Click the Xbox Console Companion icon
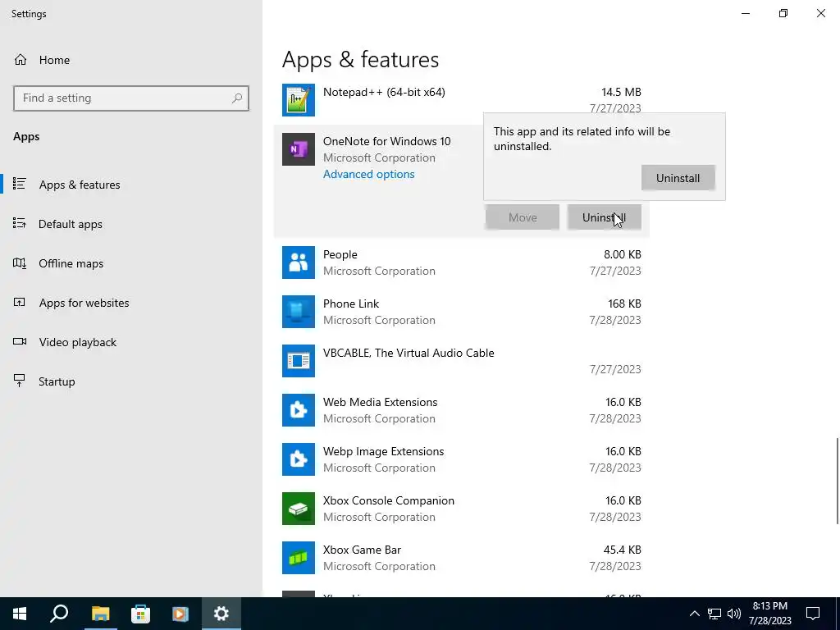This screenshot has height=630, width=840. pyautogui.click(x=299, y=509)
